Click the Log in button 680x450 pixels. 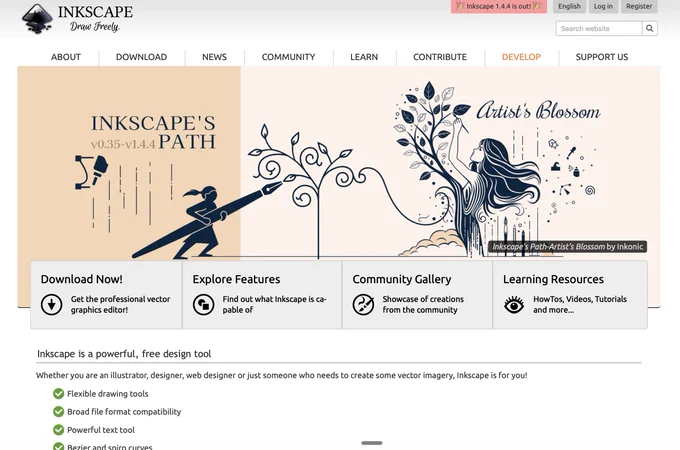[x=603, y=6]
